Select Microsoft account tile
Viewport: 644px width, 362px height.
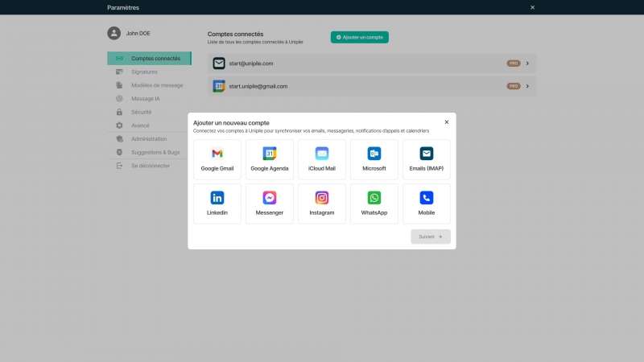click(374, 158)
